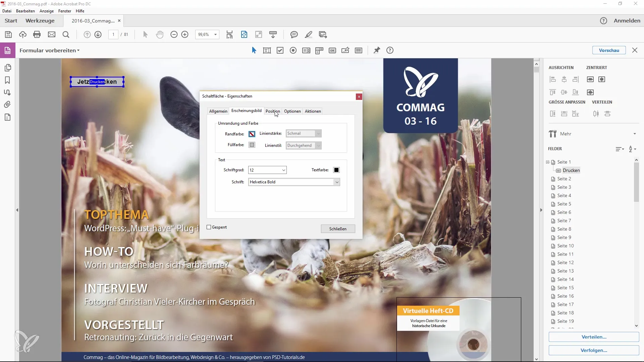Switch to the Optionen tab
Viewport: 644px width, 362px height.
click(292, 111)
